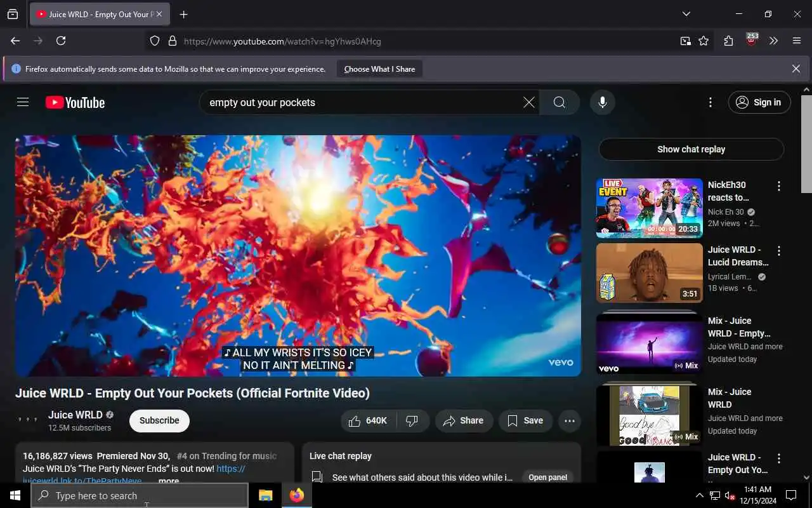Open Firefox application hamburger menu
This screenshot has height=508, width=812.
(797, 41)
